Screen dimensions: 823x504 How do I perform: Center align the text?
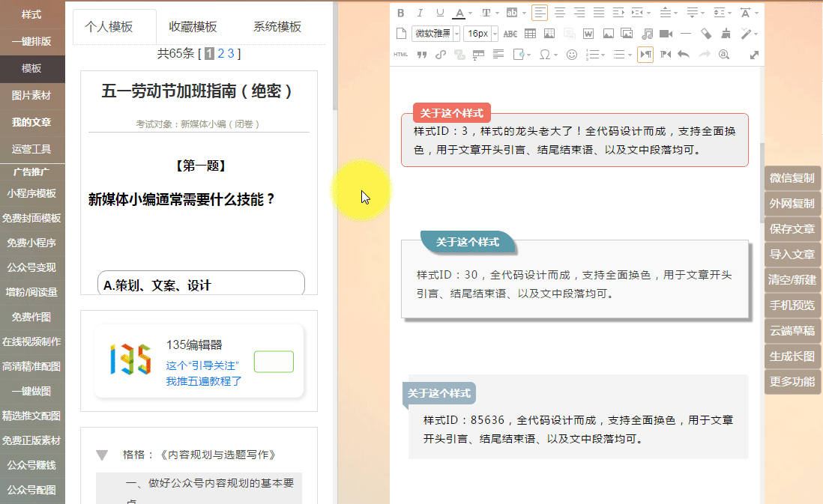[x=560, y=13]
